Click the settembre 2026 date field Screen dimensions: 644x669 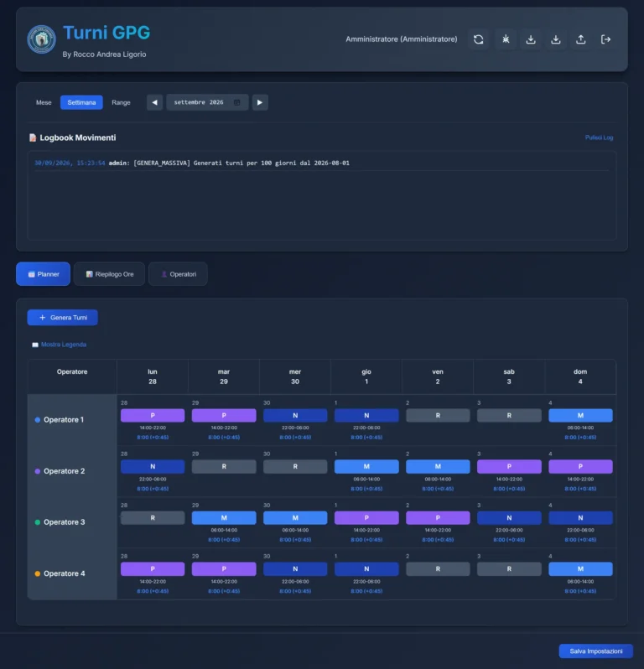pyautogui.click(x=207, y=102)
